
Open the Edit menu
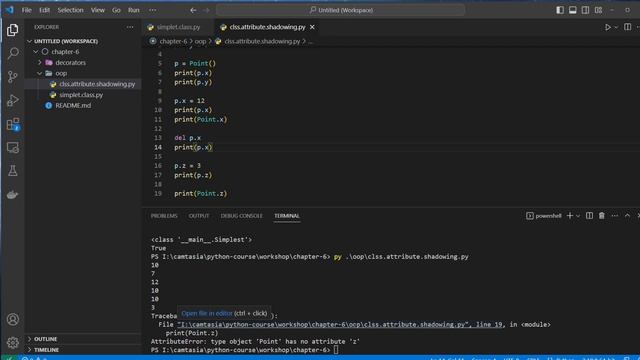[44, 10]
